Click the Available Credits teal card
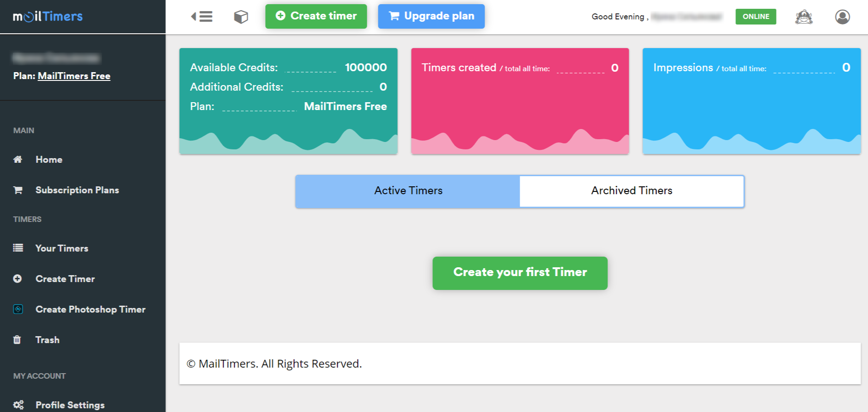This screenshot has height=412, width=868. 288,101
